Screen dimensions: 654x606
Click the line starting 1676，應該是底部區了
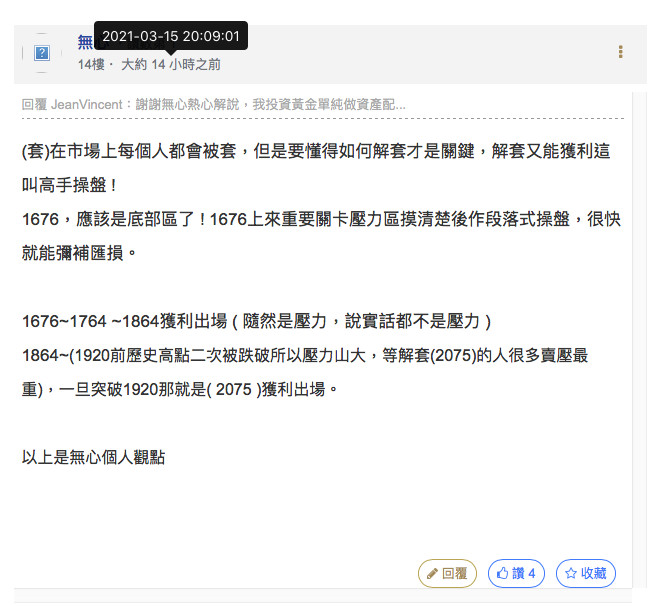coord(321,219)
